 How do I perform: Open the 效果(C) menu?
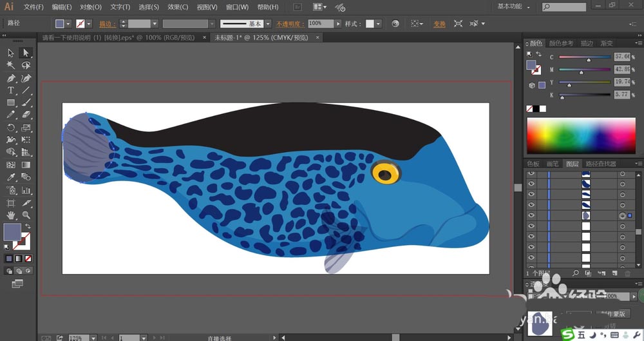pyautogui.click(x=178, y=7)
